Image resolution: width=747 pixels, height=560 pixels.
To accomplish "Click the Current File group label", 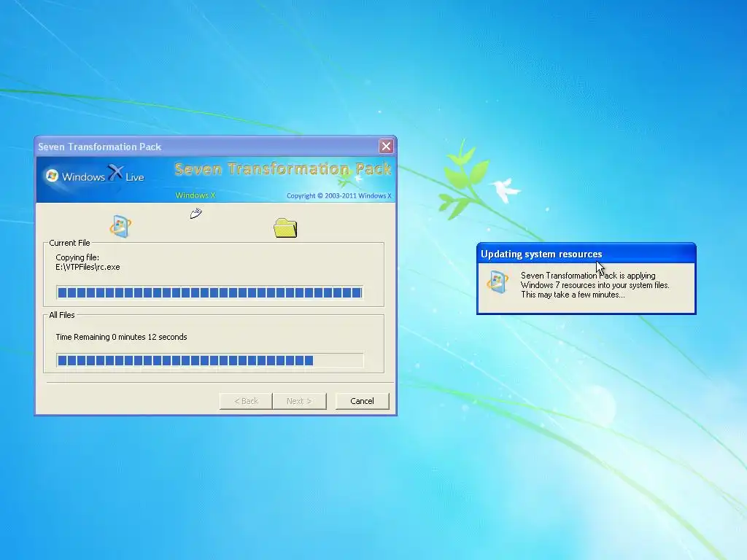I will pos(69,243).
